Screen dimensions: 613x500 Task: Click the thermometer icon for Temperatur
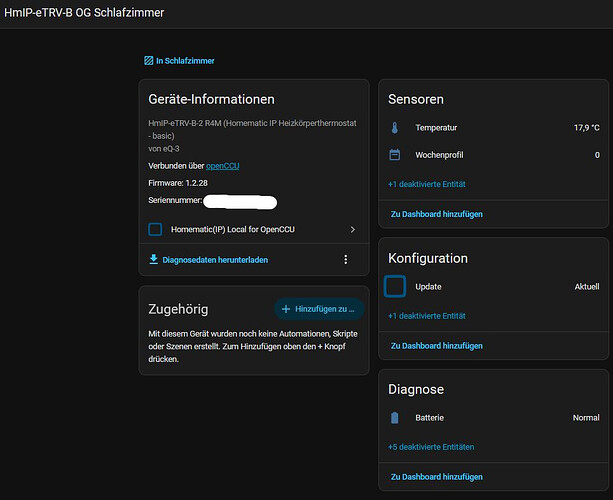[394, 127]
